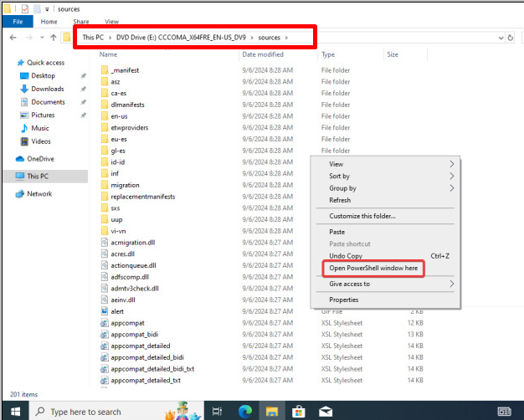The height and width of the screenshot is (420, 524).
Task: Click the taskbar search box
Action: [x=117, y=412]
